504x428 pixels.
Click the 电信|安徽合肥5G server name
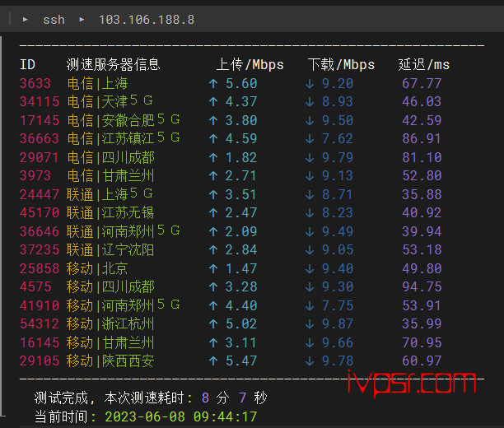[124, 120]
